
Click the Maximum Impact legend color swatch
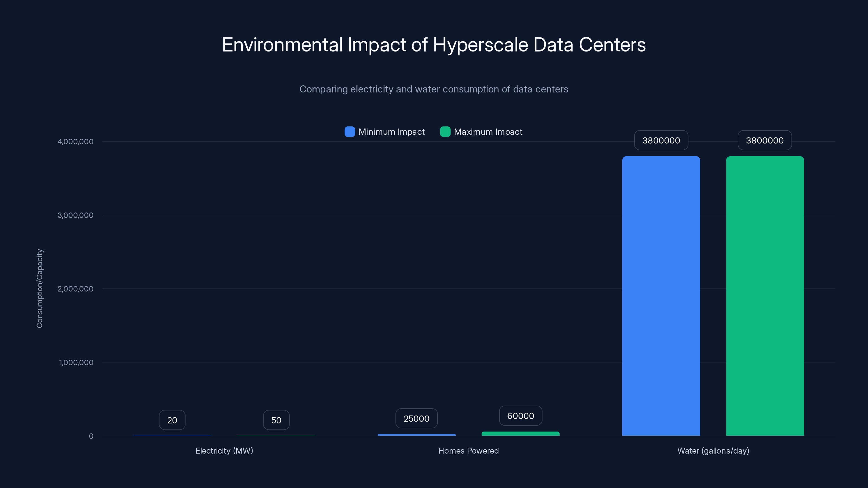pos(445,132)
